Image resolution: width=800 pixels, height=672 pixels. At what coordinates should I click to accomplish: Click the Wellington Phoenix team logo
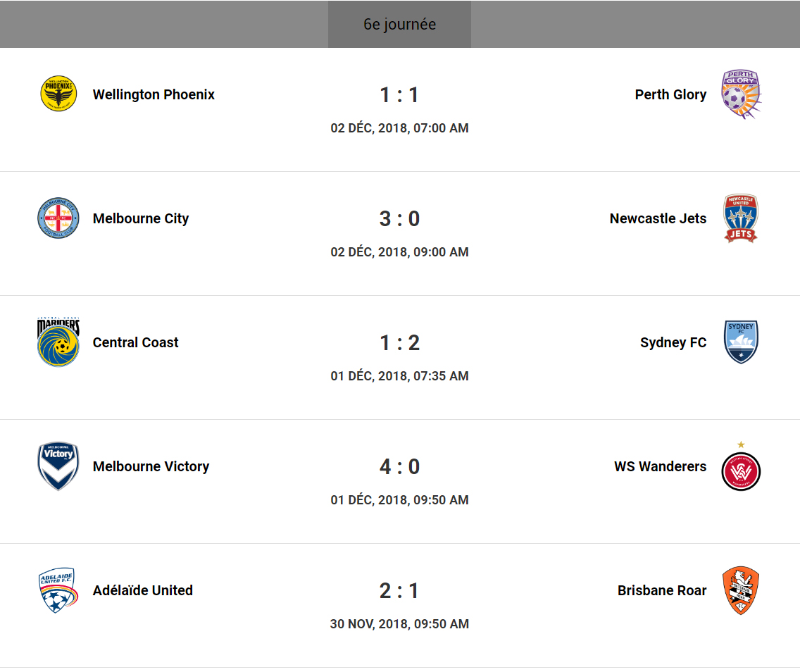coord(58,94)
